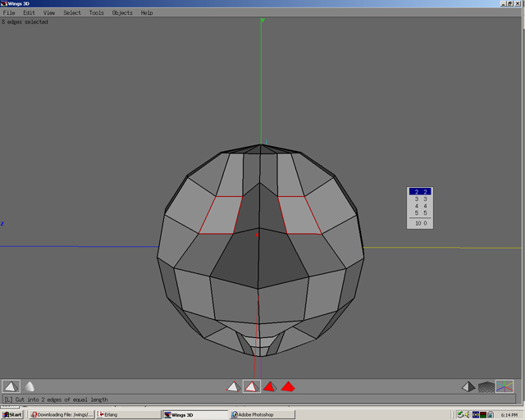The width and height of the screenshot is (525, 420).
Task: Expand the View menu
Action: coord(49,13)
